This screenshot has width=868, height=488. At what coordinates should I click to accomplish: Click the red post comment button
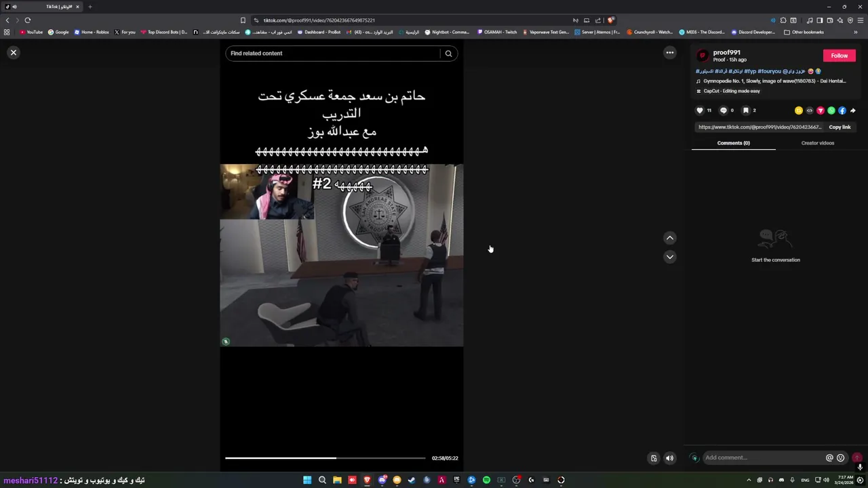(857, 458)
